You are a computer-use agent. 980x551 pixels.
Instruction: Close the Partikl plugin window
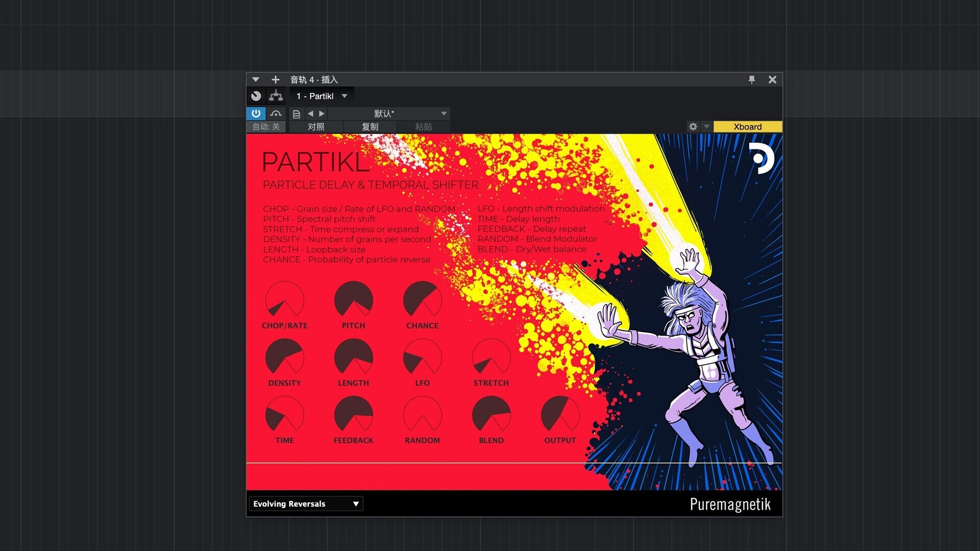point(772,80)
